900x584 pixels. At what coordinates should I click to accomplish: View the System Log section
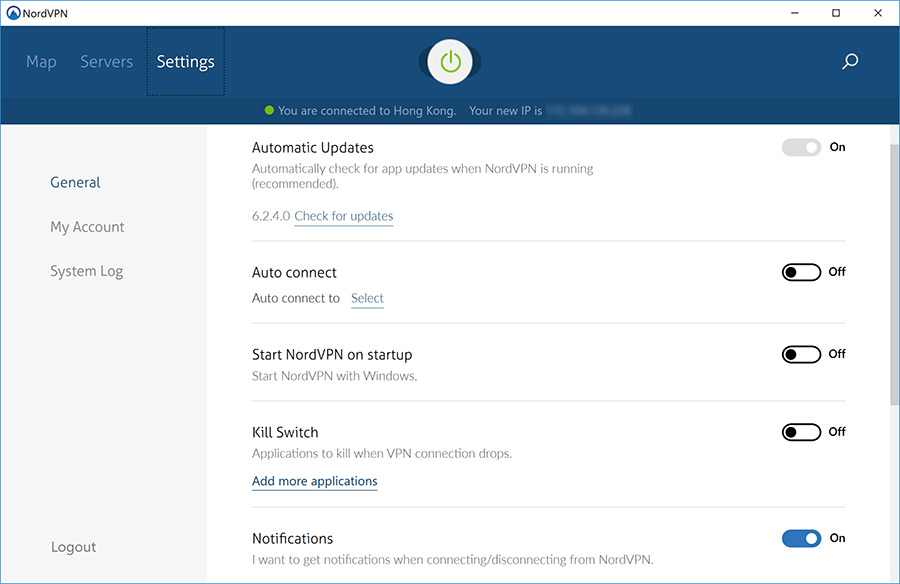point(87,271)
